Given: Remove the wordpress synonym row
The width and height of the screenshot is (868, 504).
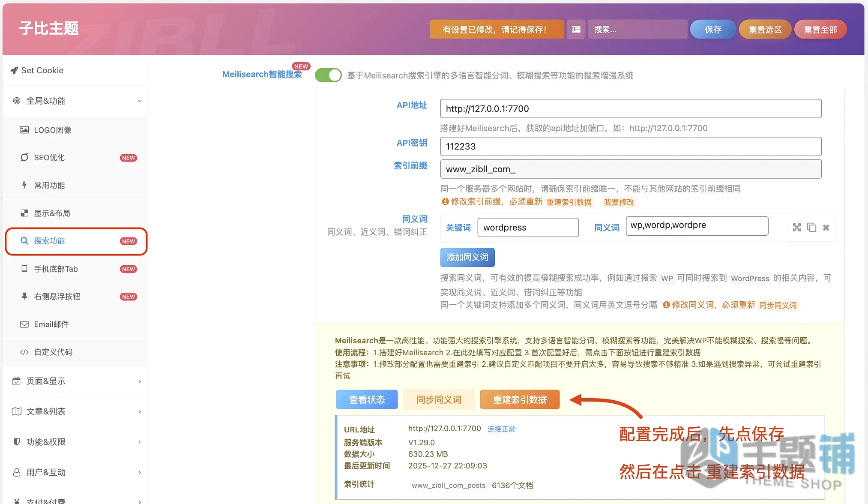Looking at the screenshot, I should (x=826, y=228).
